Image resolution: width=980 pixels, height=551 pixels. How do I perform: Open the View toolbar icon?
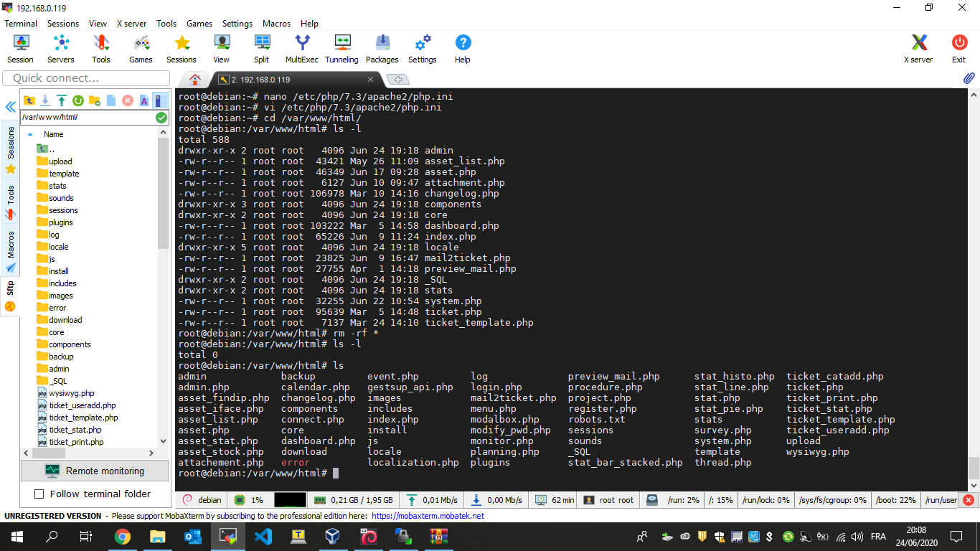(222, 49)
